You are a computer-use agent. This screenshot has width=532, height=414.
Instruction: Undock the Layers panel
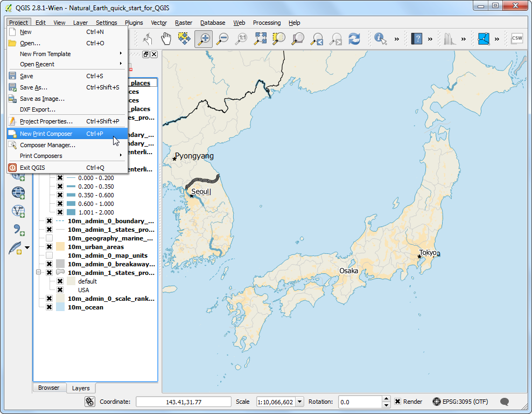coord(146,54)
